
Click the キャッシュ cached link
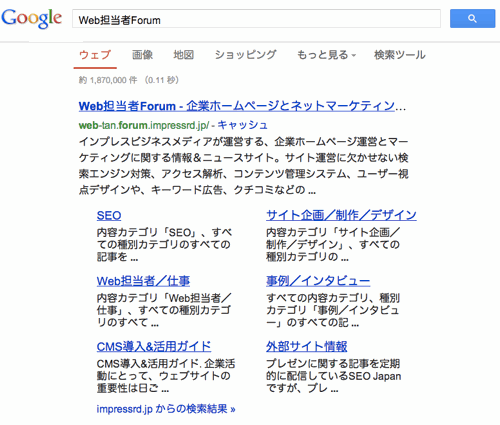243,125
